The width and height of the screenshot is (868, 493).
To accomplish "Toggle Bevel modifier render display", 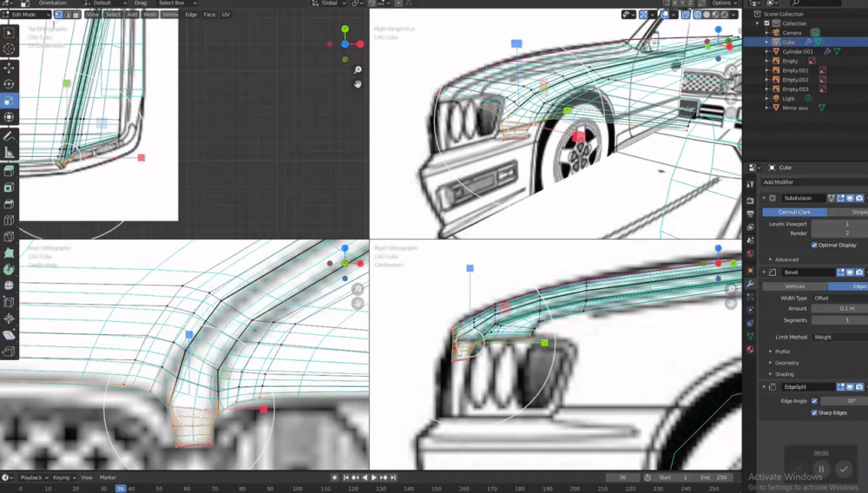I will [x=859, y=273].
